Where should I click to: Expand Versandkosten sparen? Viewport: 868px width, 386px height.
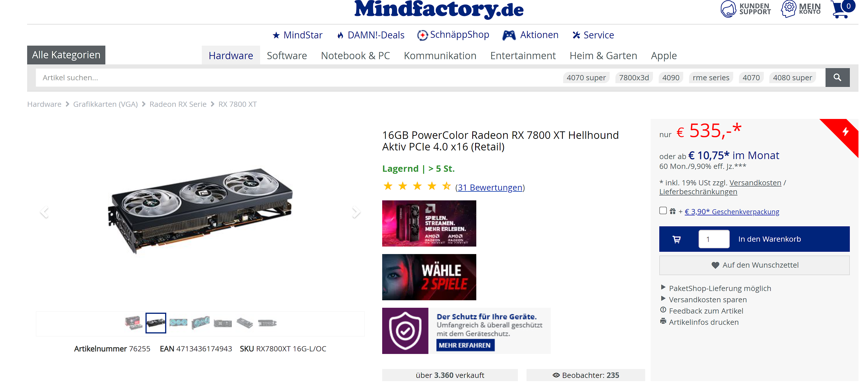click(708, 299)
